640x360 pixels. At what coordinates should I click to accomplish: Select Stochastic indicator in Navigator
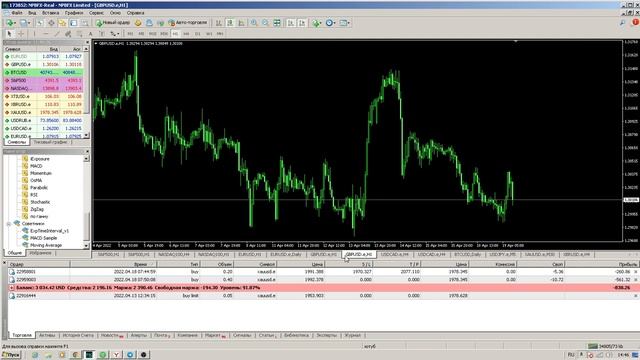40,202
